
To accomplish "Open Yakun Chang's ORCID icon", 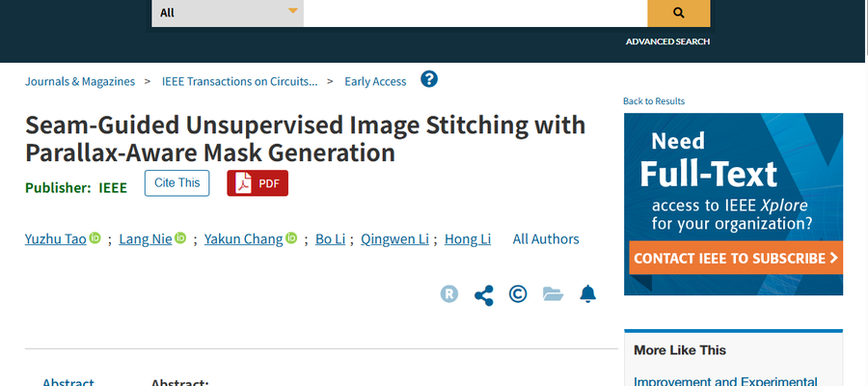I will (x=291, y=238).
